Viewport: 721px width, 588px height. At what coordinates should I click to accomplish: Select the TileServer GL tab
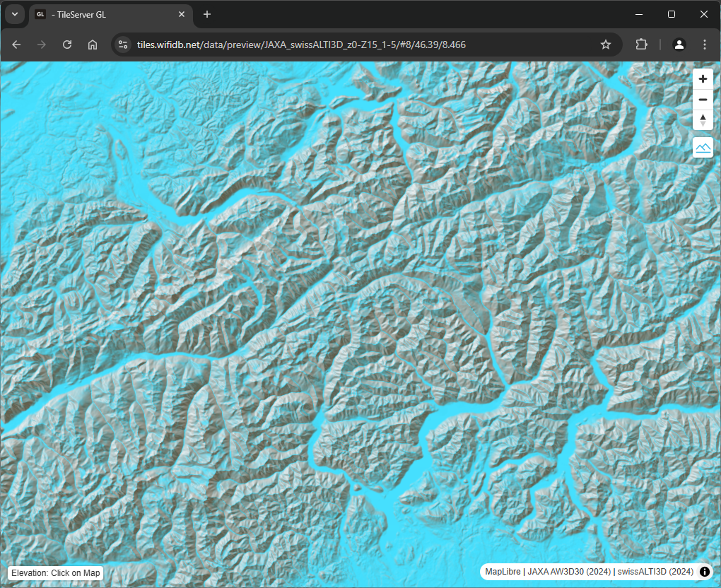click(106, 14)
